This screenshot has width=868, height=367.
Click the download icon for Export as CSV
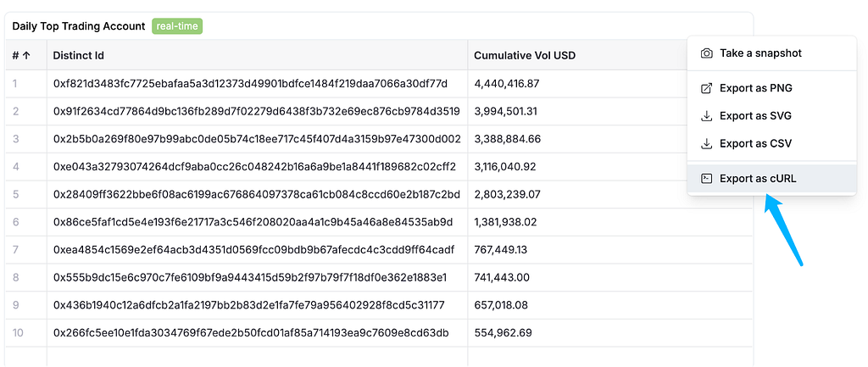pos(706,143)
